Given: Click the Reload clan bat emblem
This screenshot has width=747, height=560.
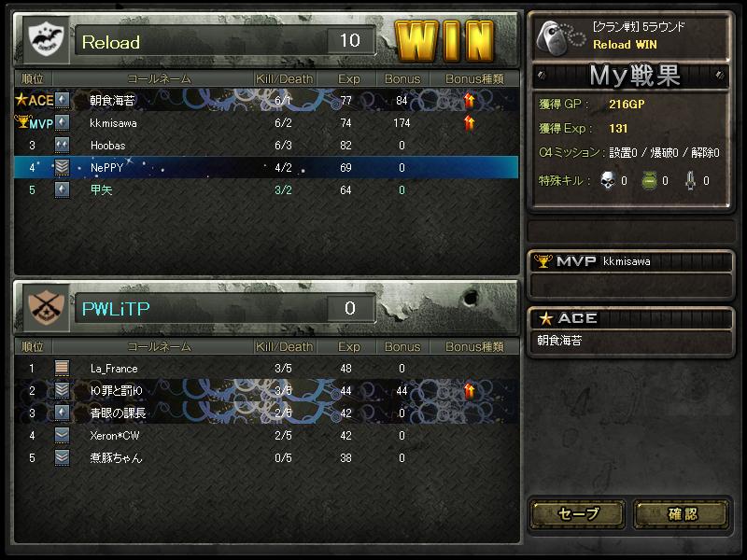Looking at the screenshot, I should [x=45, y=41].
